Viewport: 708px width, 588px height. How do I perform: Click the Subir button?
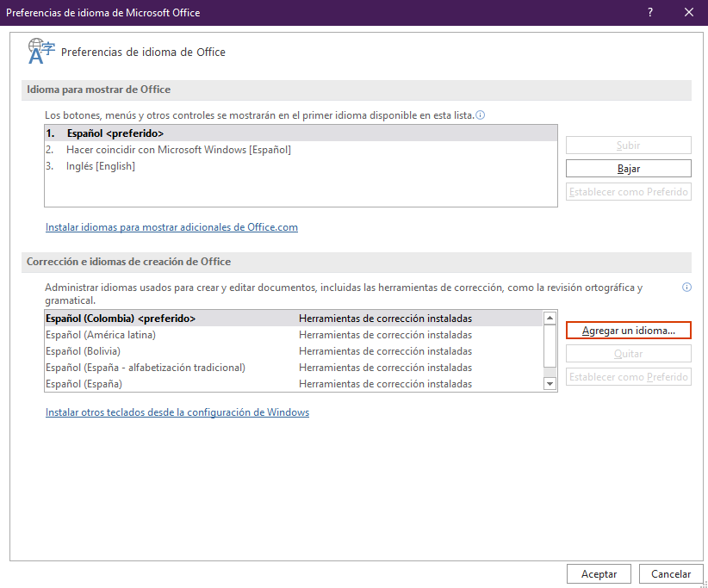pos(628,145)
